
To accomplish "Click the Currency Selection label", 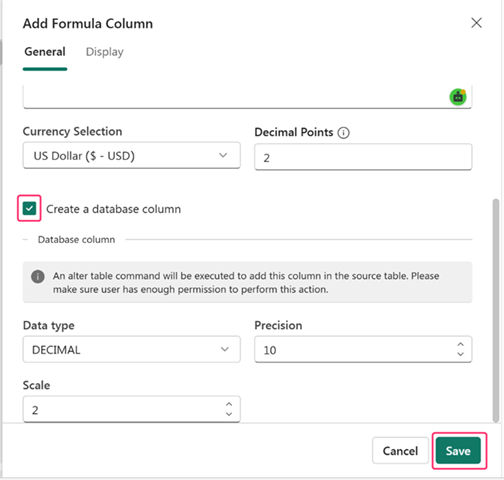I will [x=72, y=131].
